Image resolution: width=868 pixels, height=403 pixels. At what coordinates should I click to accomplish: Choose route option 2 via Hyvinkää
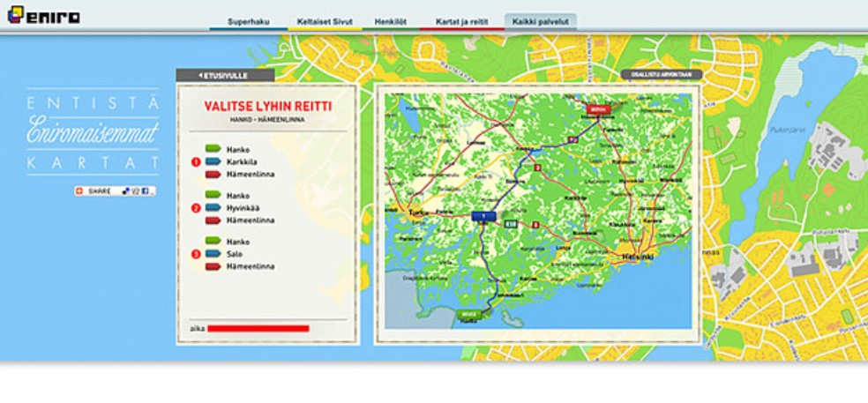pyautogui.click(x=196, y=208)
